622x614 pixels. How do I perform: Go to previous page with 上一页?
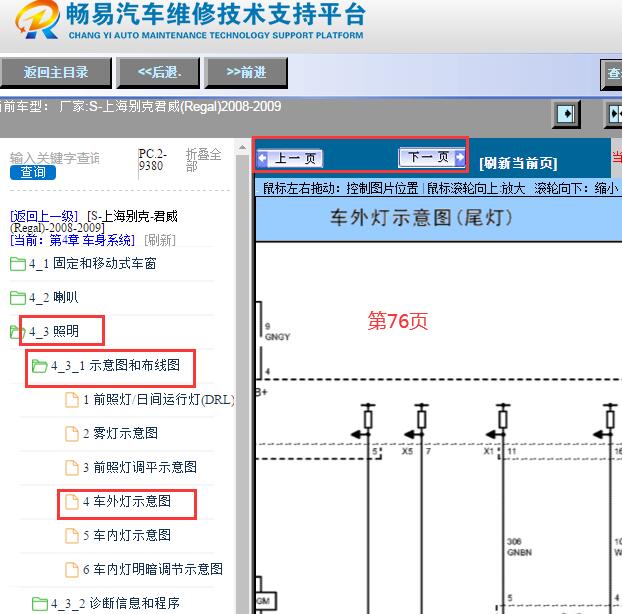pos(290,159)
